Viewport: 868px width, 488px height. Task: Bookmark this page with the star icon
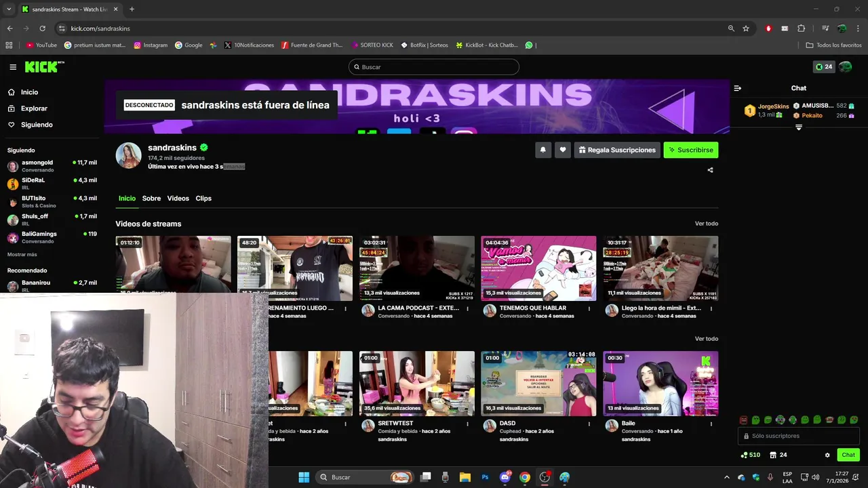746,28
